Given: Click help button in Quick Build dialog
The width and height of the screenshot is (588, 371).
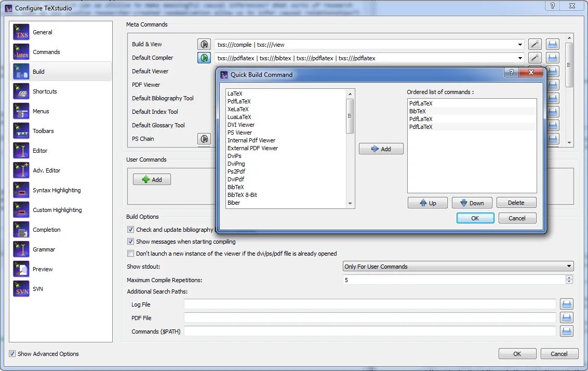Looking at the screenshot, I should 511,72.
